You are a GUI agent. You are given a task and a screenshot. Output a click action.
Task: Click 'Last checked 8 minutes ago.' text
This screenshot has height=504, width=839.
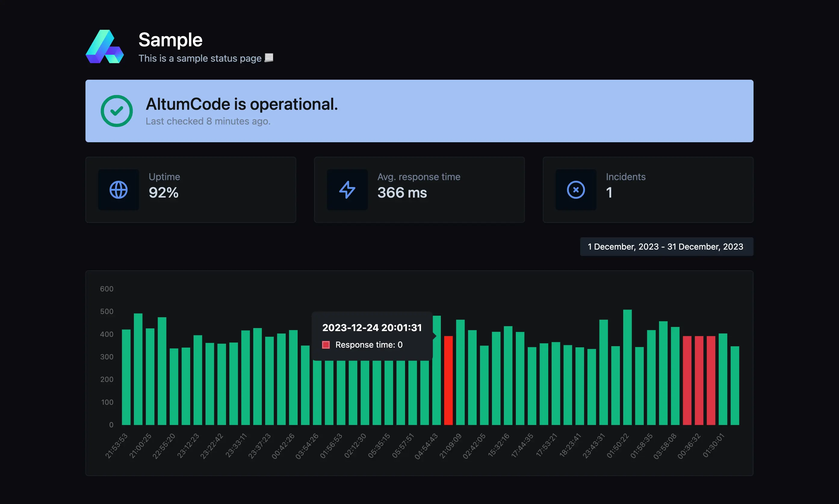pyautogui.click(x=208, y=121)
